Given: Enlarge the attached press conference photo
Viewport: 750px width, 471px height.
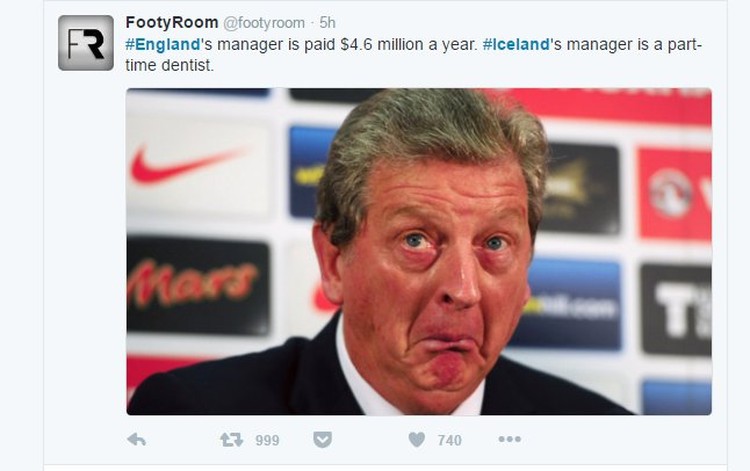Looking at the screenshot, I should coord(419,252).
